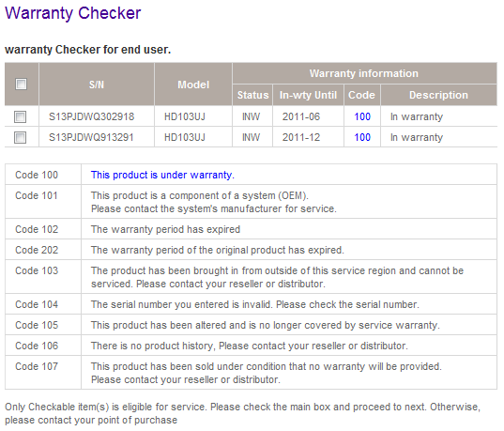
Task: Click the Code 102 legend row label
Action: click(x=37, y=229)
